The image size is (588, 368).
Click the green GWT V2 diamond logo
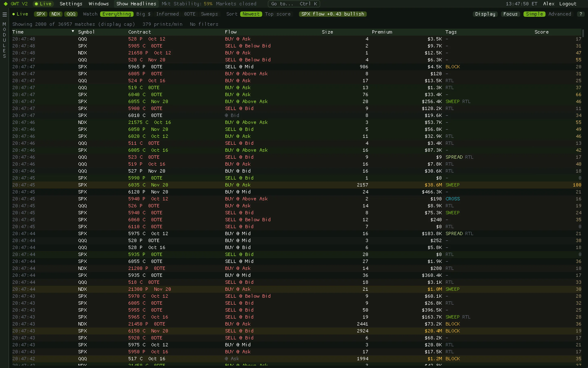point(6,4)
